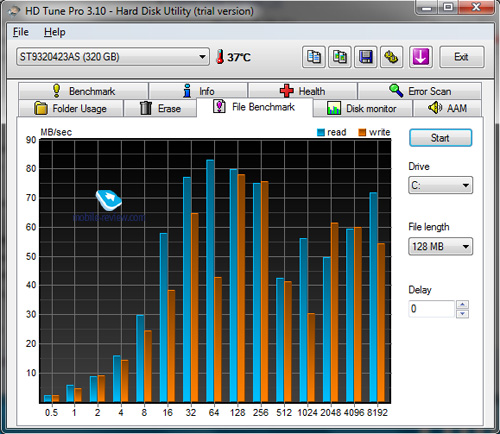Click the copy to clipboard toolbar icon
Image resolution: width=500 pixels, height=434 pixels.
[314, 57]
